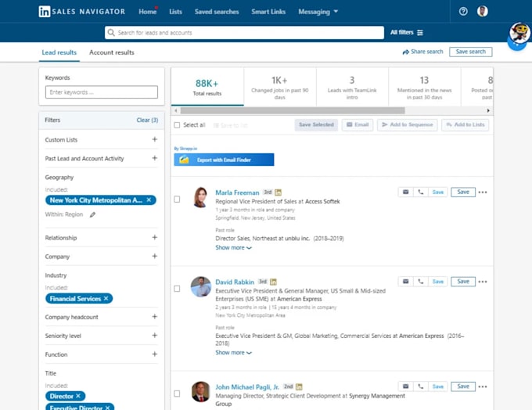Click the Share search arrow icon
This screenshot has height=410, width=532.
click(x=405, y=52)
